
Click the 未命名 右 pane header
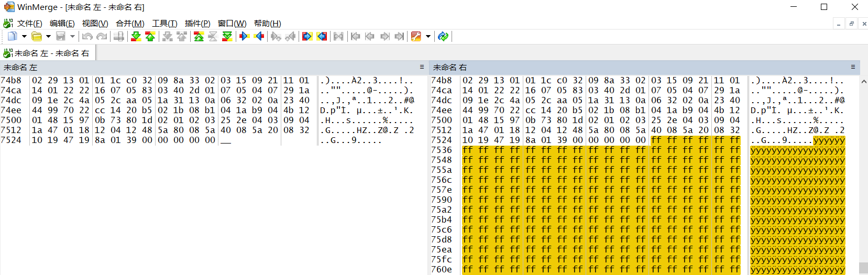(x=644, y=67)
